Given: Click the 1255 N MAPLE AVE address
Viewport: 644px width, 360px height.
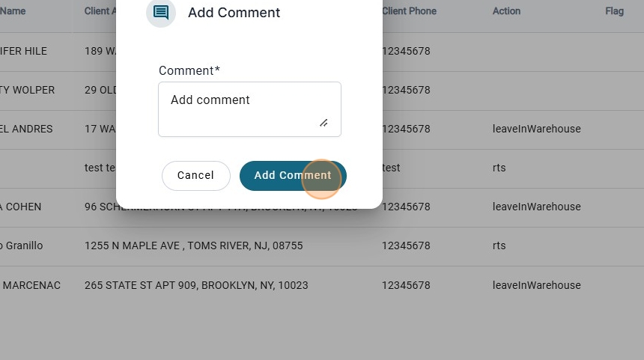Looking at the screenshot, I should click(193, 246).
